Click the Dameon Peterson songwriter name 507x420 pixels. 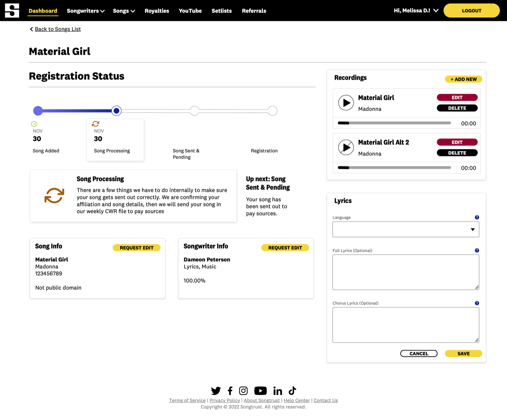click(207, 260)
